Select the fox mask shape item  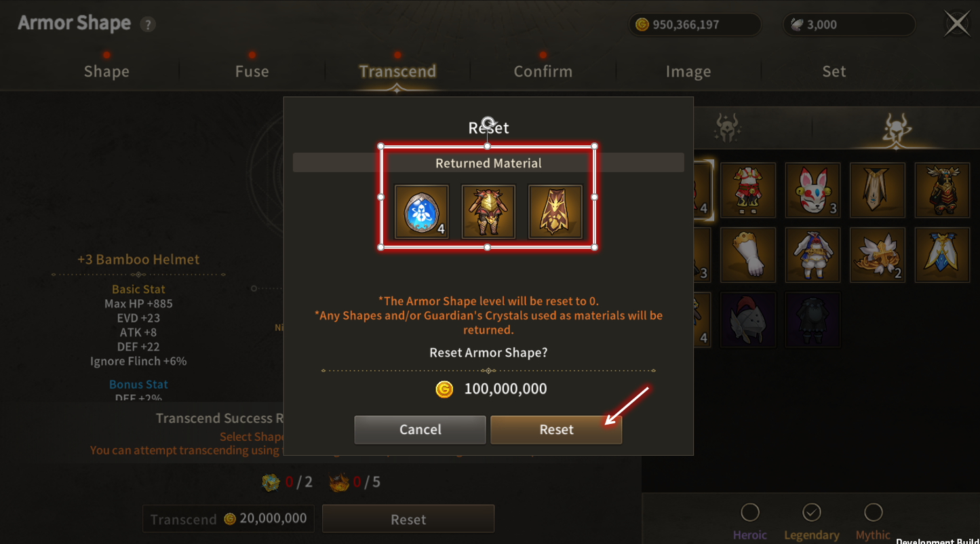[812, 190]
